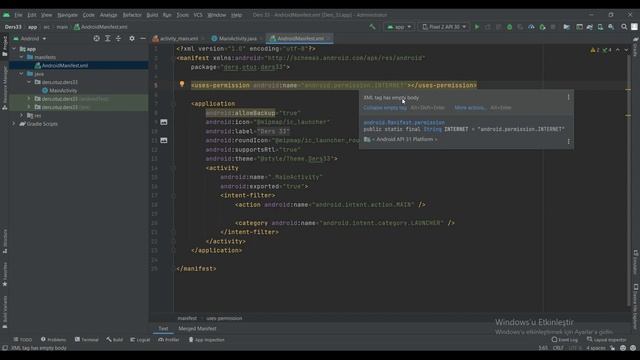
Task: Click the app breadcrumb in navigation bar
Action: 32,27
